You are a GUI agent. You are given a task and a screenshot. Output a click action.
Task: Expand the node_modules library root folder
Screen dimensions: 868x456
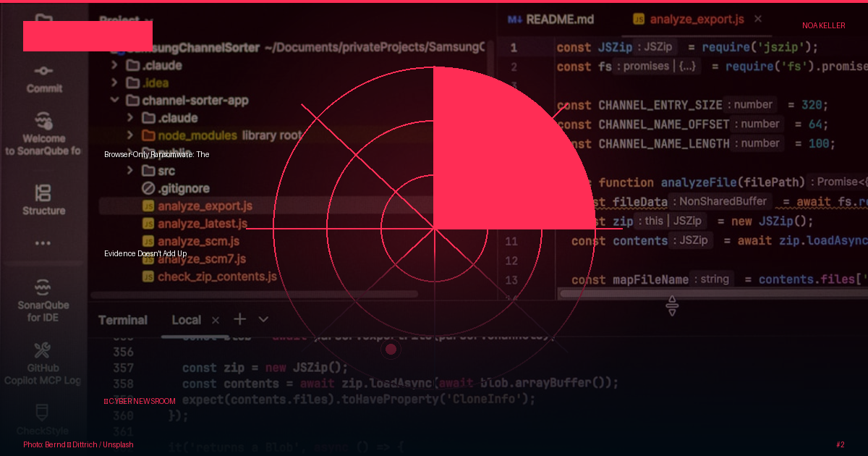click(x=130, y=135)
